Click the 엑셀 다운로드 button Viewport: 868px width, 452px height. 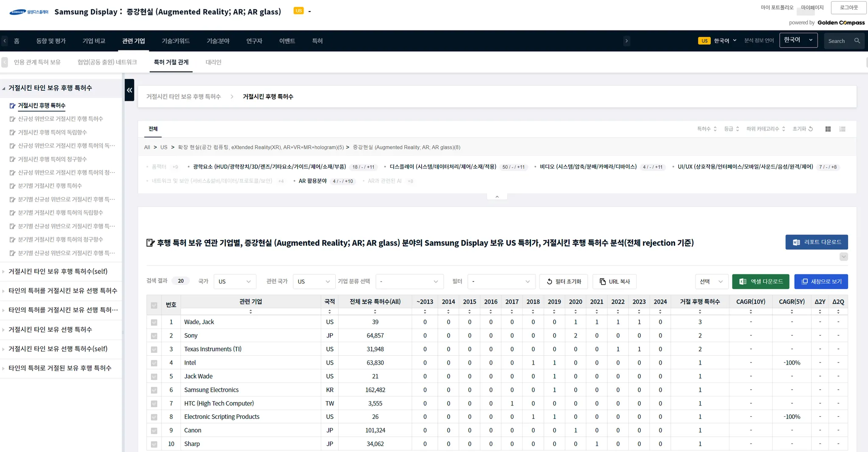point(761,282)
